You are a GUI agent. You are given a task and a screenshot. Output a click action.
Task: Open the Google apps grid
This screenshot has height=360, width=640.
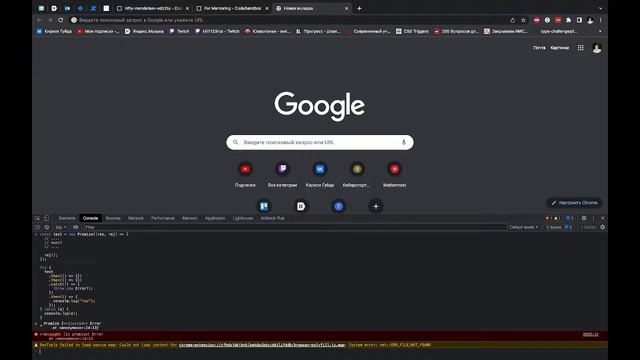click(x=580, y=48)
